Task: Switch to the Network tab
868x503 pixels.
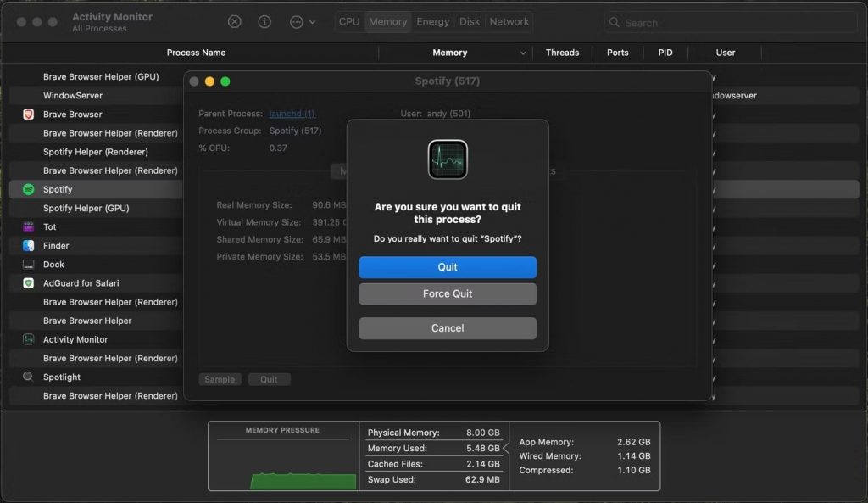Action: click(509, 21)
